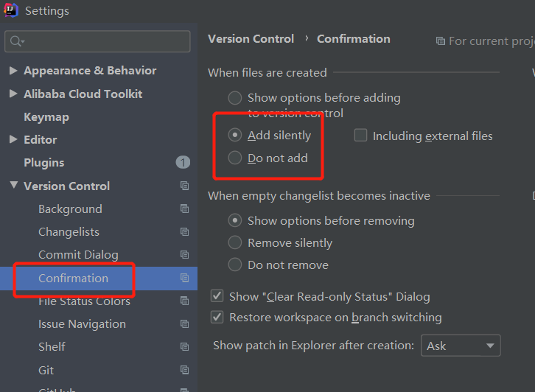Open the Shelf settings page
This screenshot has height=392, width=535.
(x=52, y=347)
